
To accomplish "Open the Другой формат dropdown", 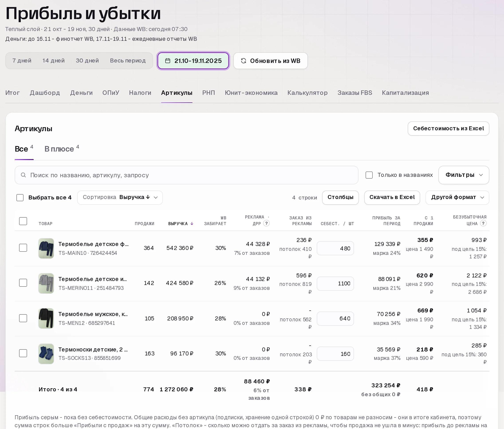I will click(457, 197).
